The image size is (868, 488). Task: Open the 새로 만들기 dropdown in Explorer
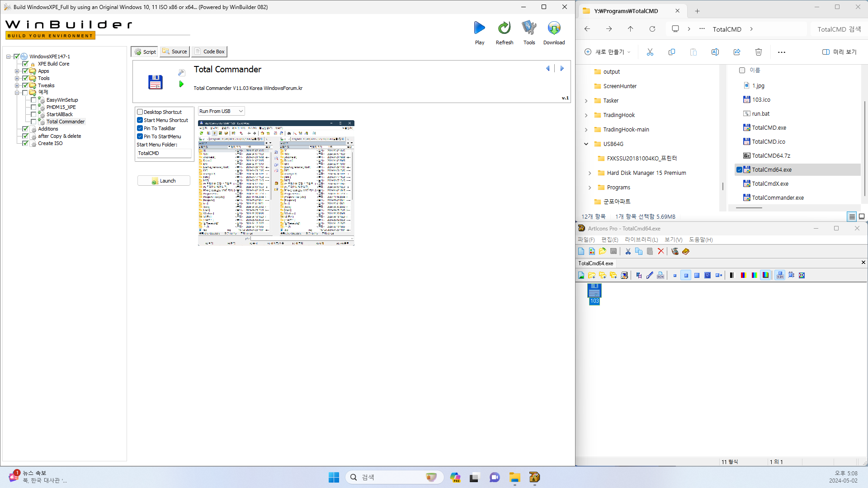[608, 52]
